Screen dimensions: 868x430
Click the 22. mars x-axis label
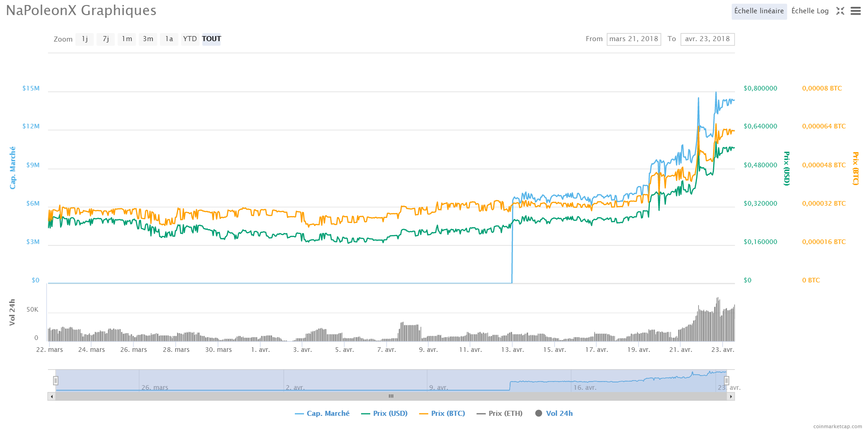50,350
